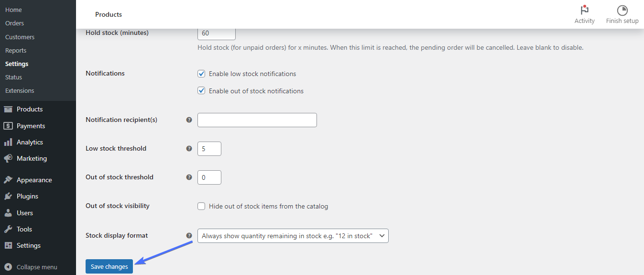644x275 pixels.
Task: Disable low stock notifications checkbox
Action: 201,74
